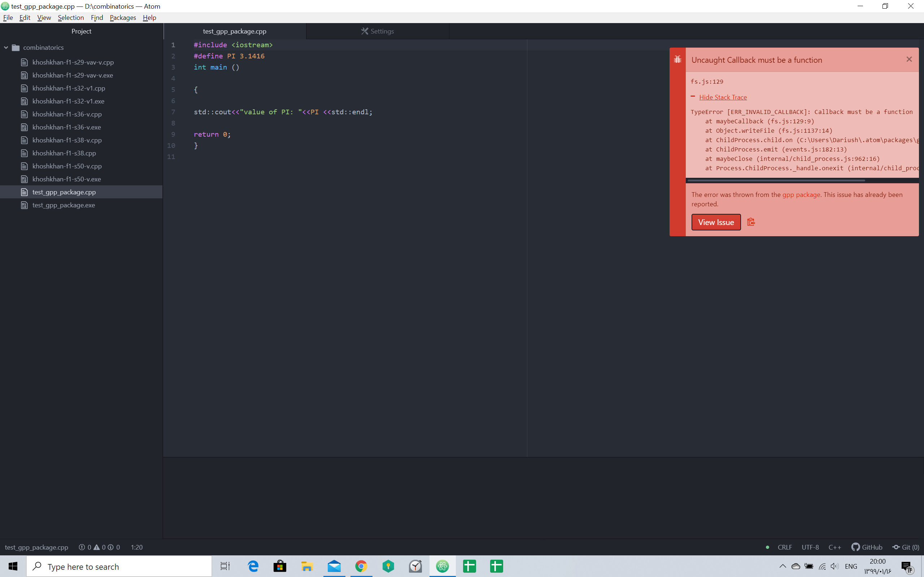Click the UTF-8 encoding indicator
Image resolution: width=924 pixels, height=577 pixels.
[810, 547]
